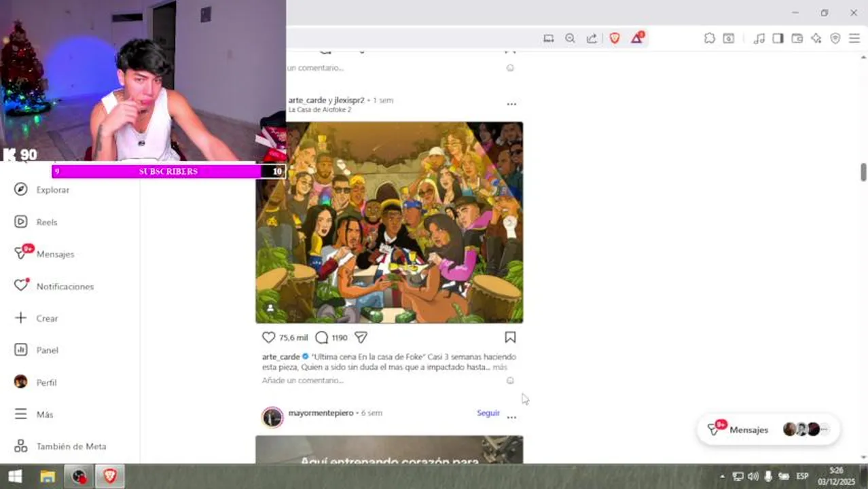
Task: Like the arte_carde post with heart icon
Action: (x=269, y=338)
